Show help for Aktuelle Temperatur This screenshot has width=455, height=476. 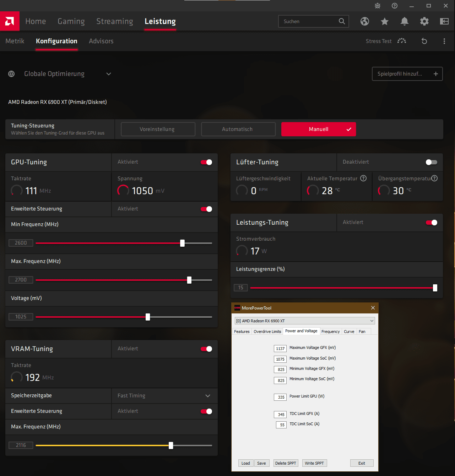point(363,178)
